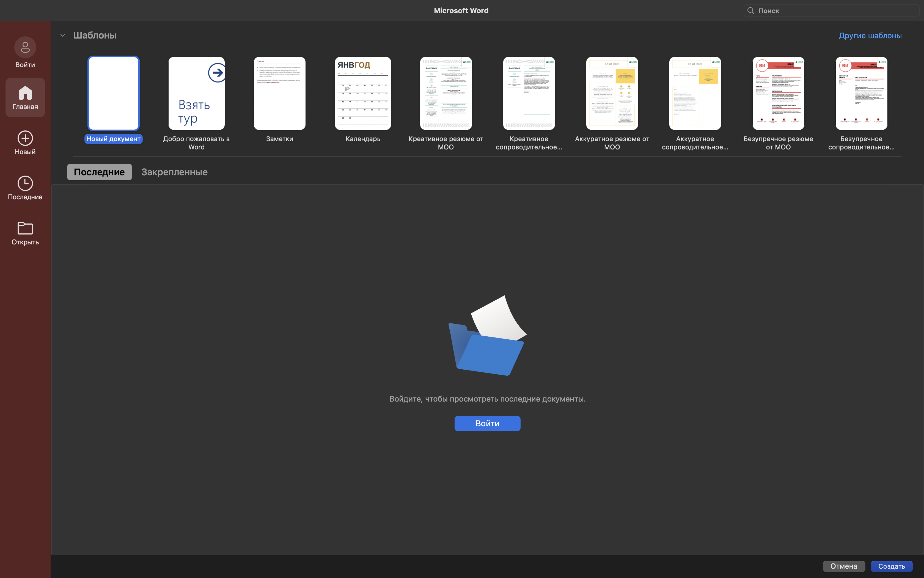
Task: Click the Открыть folder icon in sidebar
Action: [25, 228]
